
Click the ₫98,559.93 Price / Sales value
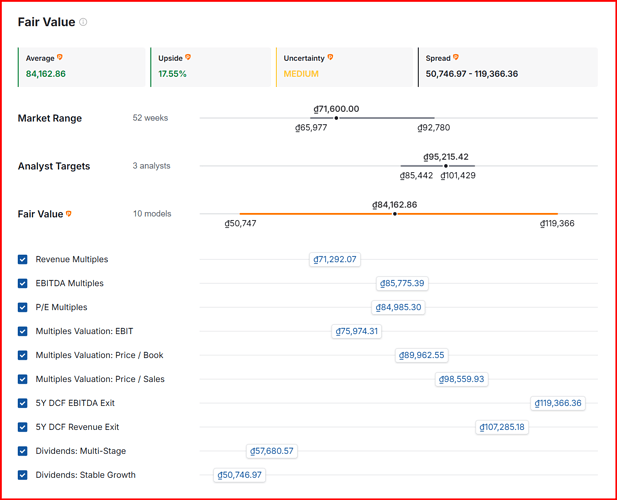[462, 379]
